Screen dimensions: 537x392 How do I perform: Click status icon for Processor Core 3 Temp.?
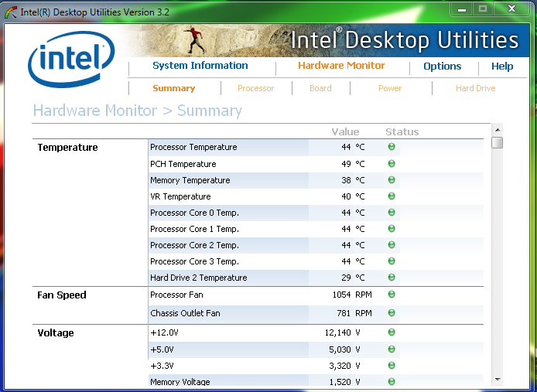(x=392, y=261)
